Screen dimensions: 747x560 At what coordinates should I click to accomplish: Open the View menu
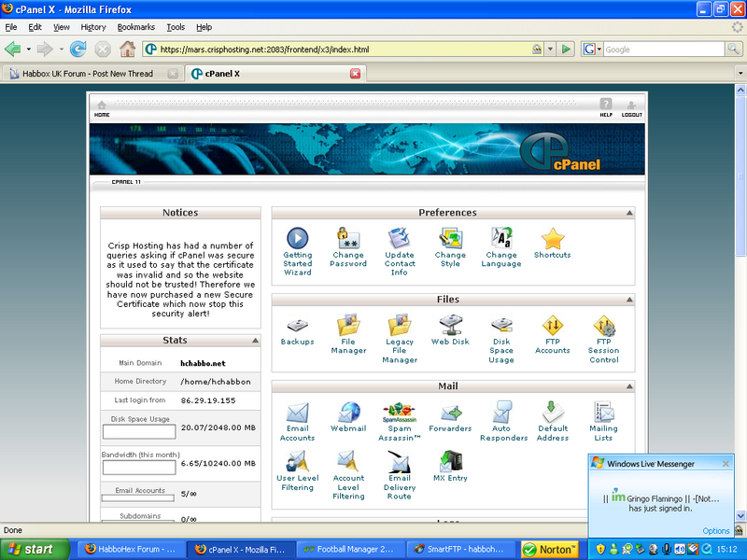(x=61, y=27)
